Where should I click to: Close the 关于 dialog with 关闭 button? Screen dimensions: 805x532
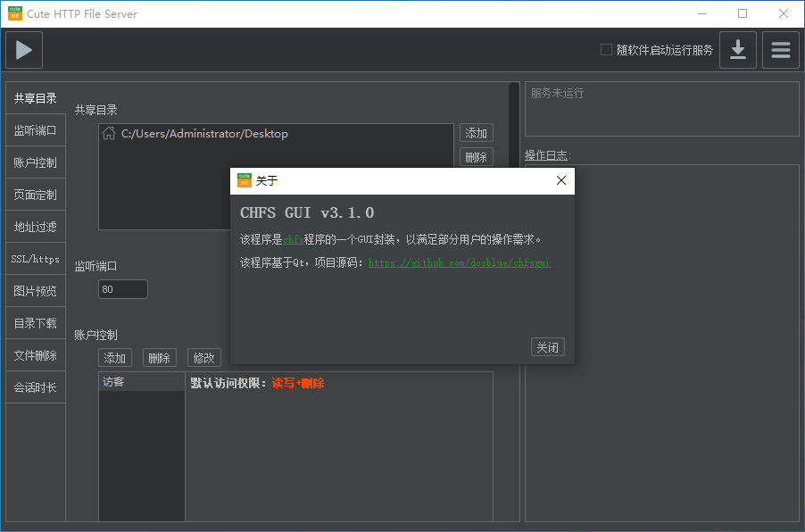(x=548, y=347)
